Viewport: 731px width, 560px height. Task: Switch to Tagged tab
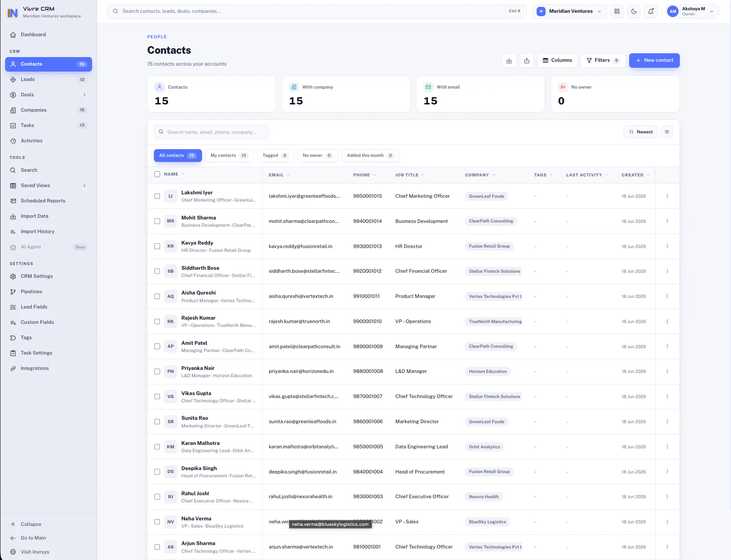[x=275, y=156]
